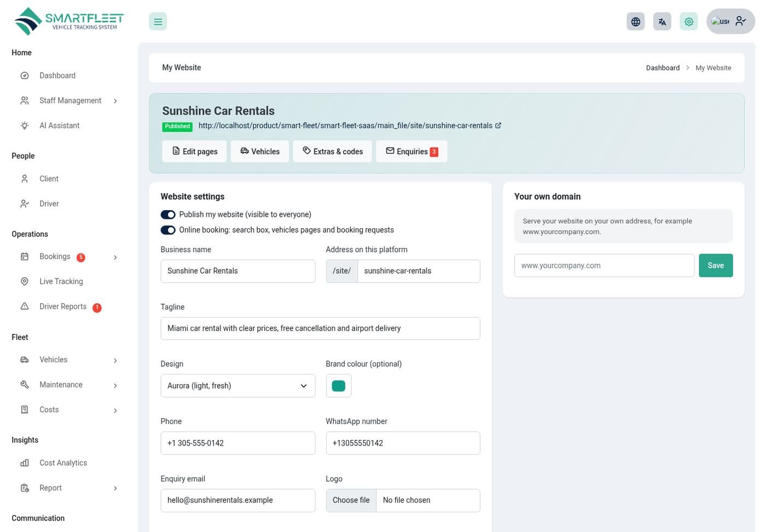
Task: Click the WhatsApp number field
Action: 403,443
